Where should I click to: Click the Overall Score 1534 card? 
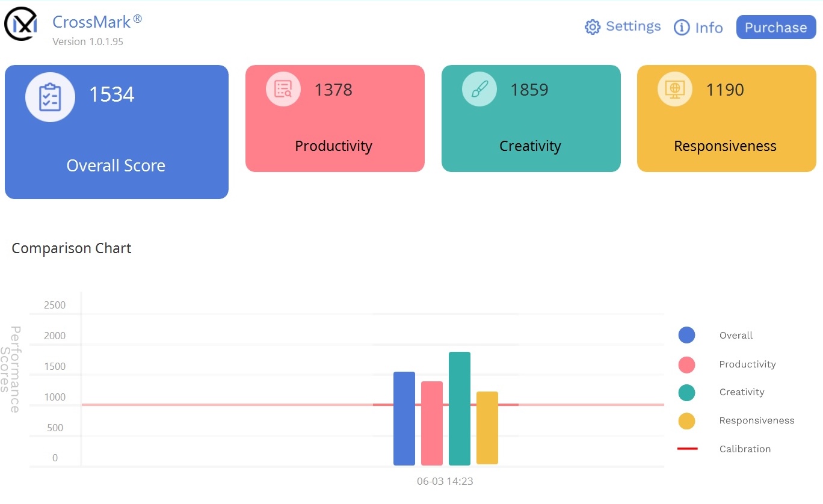tap(117, 132)
